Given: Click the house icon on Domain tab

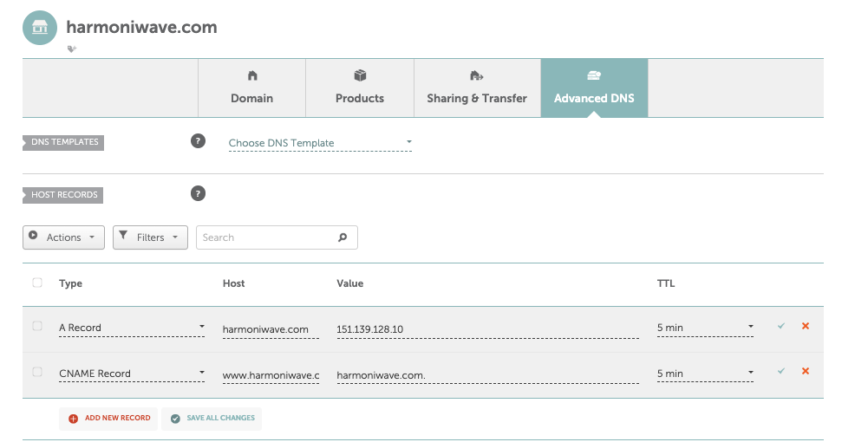Looking at the screenshot, I should coord(252,75).
